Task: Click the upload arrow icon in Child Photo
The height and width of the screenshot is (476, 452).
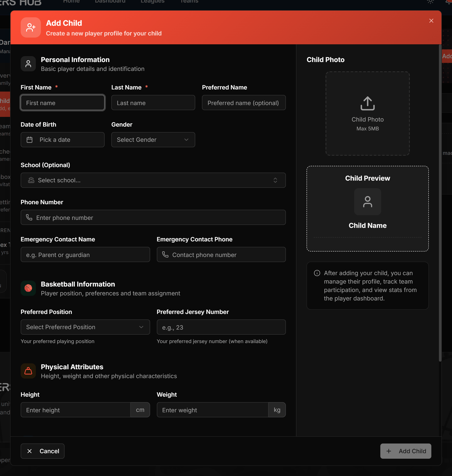Action: pos(367,103)
